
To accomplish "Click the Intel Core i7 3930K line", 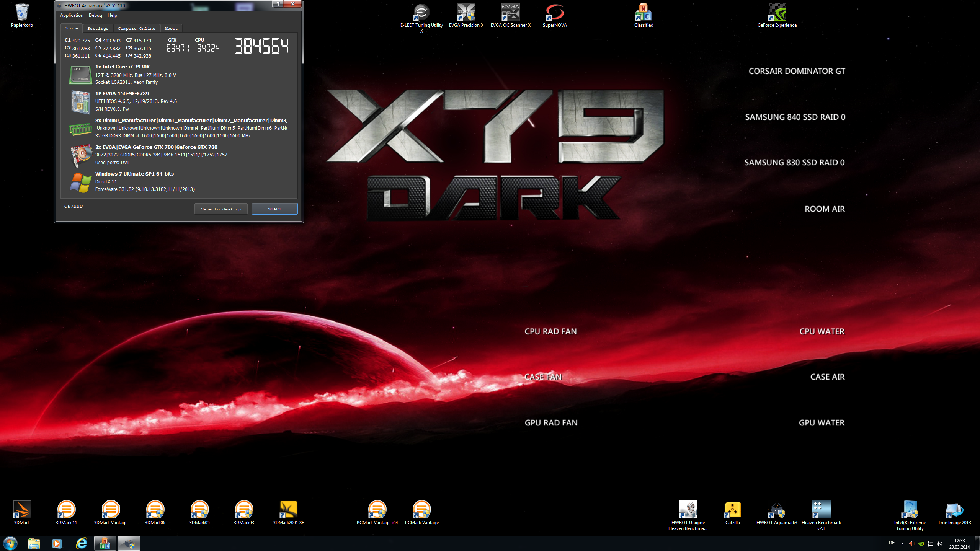I will tap(122, 67).
